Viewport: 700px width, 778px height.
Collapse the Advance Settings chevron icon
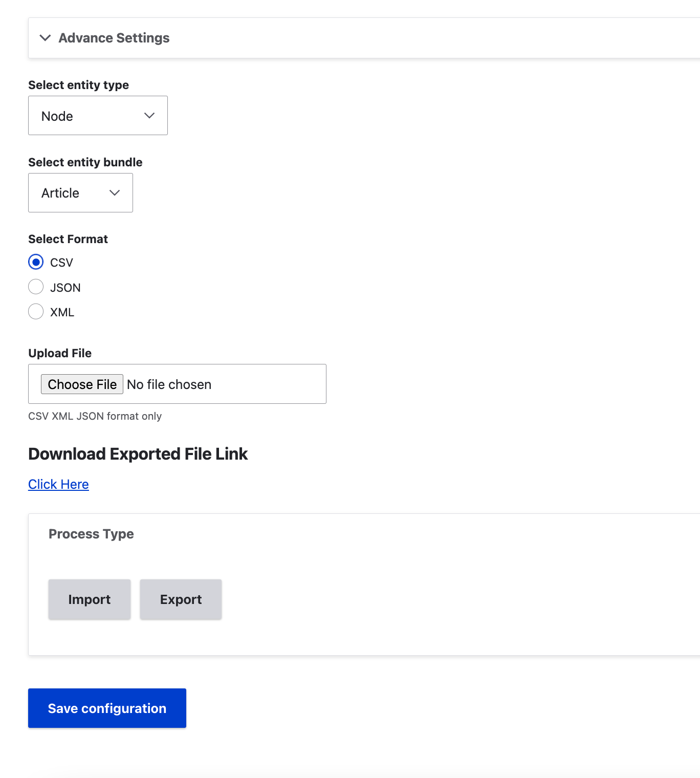coord(45,38)
